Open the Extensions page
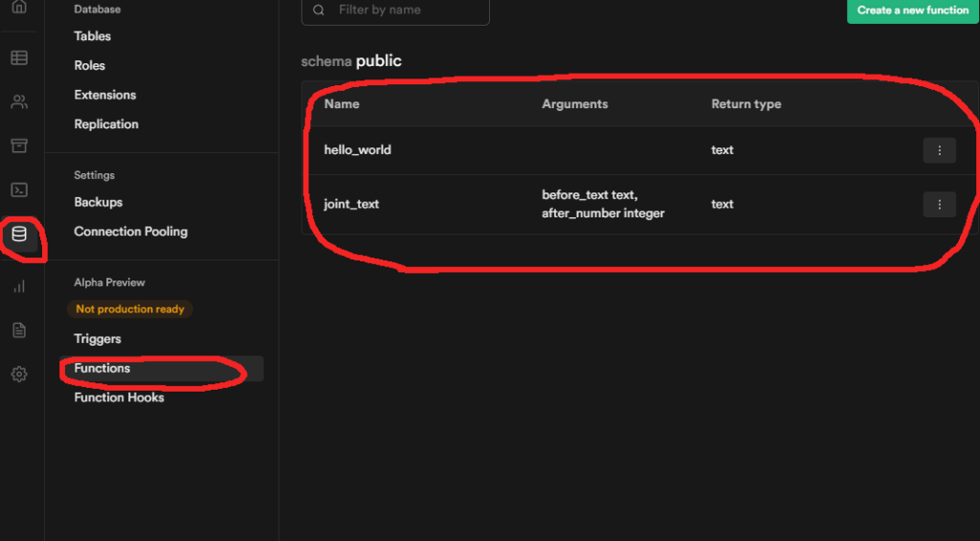This screenshot has height=541, width=980. point(105,95)
